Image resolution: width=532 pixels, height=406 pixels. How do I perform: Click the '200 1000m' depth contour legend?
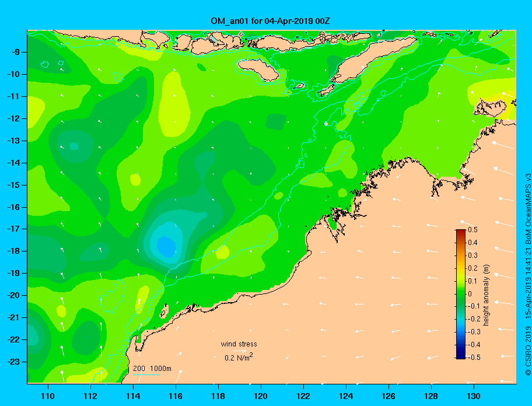point(152,368)
